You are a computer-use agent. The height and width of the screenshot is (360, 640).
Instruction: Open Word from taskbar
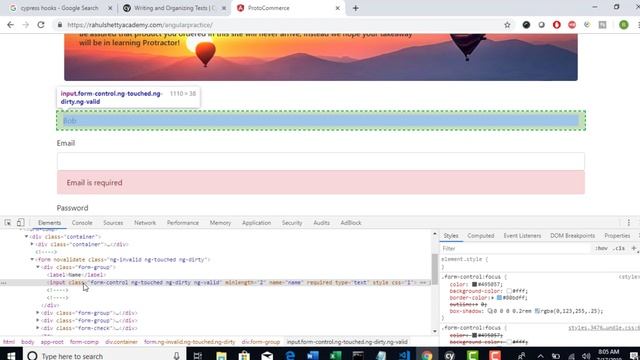tap(313, 356)
